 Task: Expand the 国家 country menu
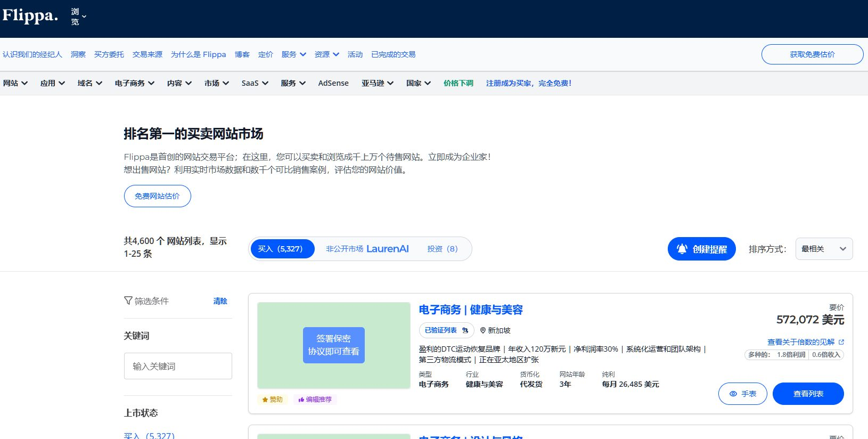coord(419,83)
